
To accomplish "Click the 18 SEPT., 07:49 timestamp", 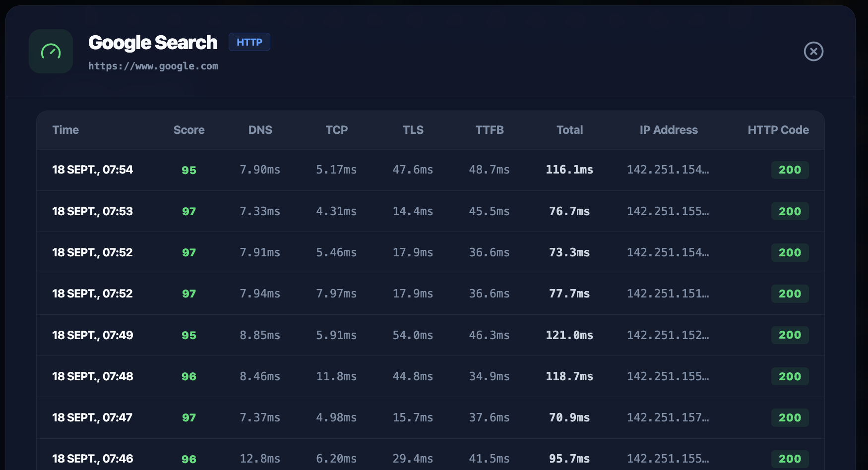I will pos(93,335).
